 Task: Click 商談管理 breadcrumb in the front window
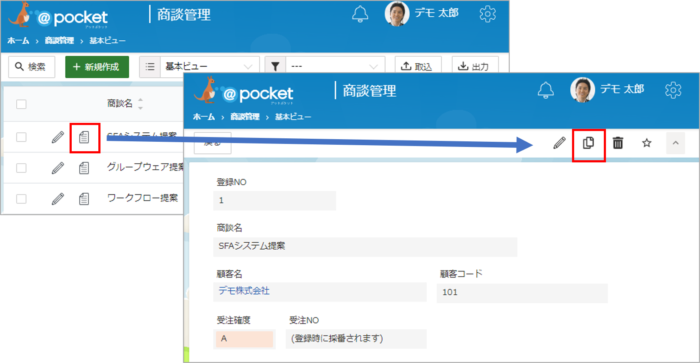245,117
